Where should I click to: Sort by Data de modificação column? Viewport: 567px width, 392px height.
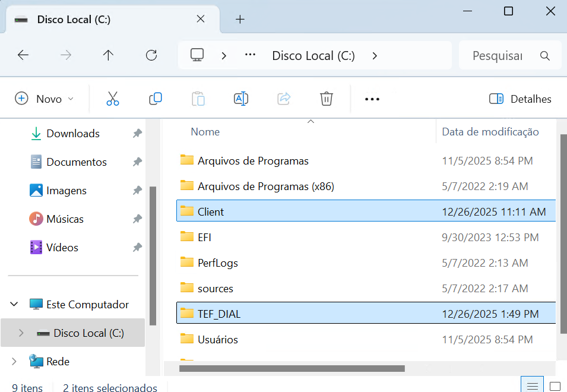[490, 132]
